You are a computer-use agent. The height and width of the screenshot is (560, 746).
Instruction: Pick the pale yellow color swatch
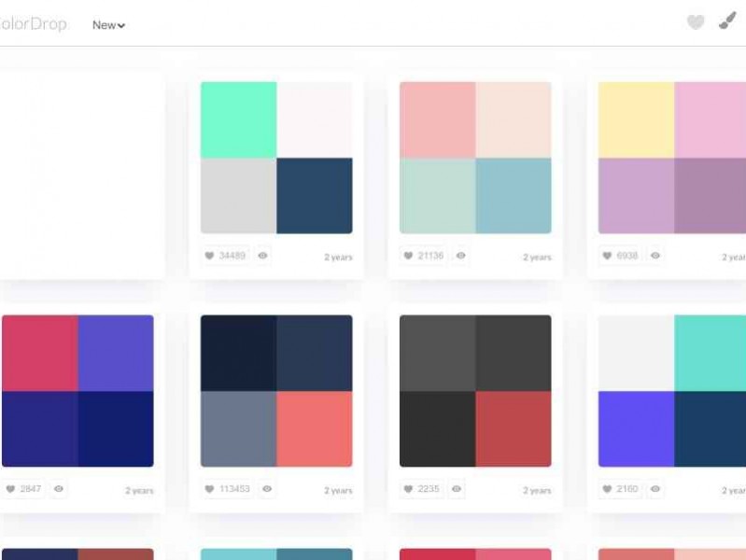pos(636,119)
